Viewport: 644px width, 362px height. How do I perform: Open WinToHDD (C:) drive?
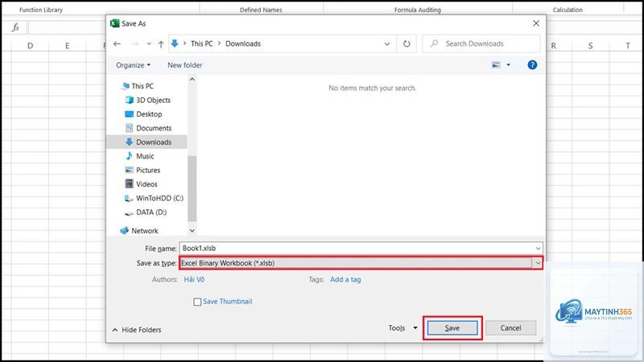pos(159,198)
